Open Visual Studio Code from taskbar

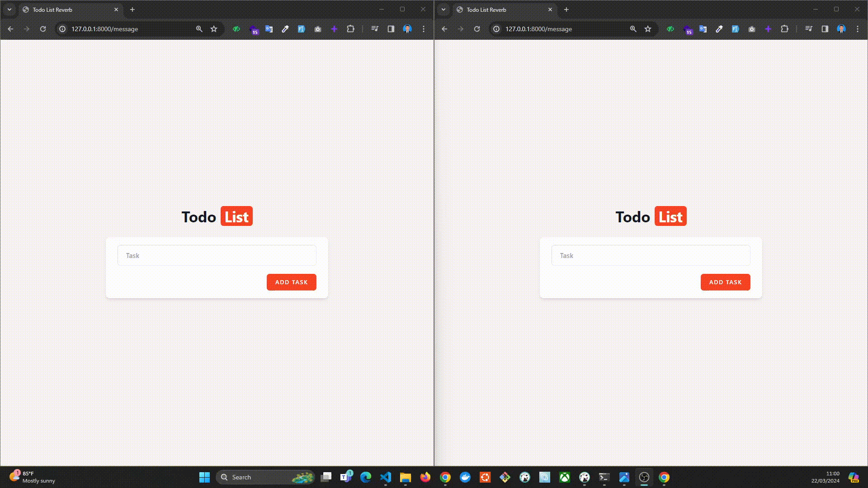coord(386,477)
